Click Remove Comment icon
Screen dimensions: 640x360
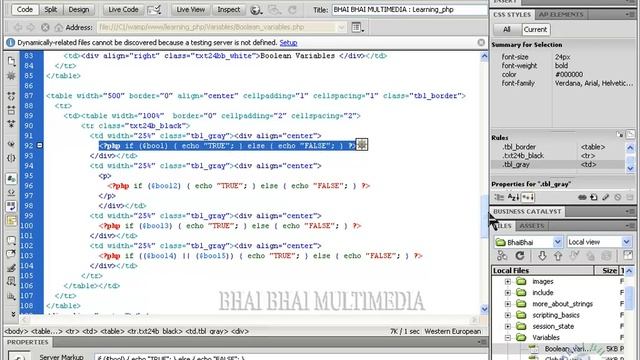click(x=11, y=254)
